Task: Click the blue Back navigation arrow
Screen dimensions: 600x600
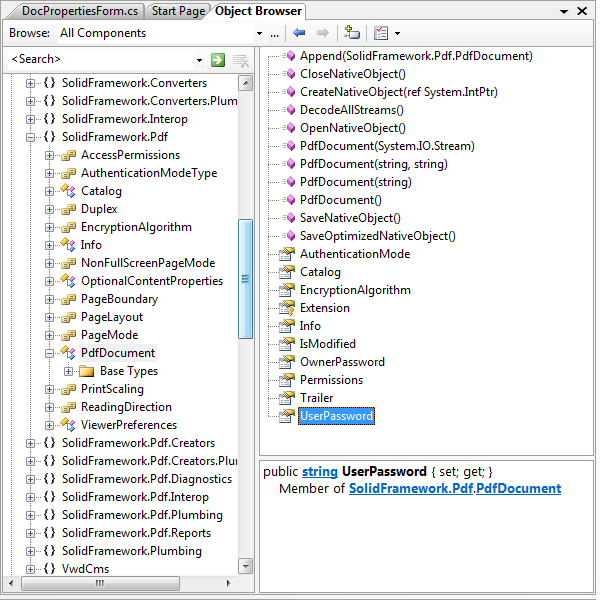Action: click(299, 33)
